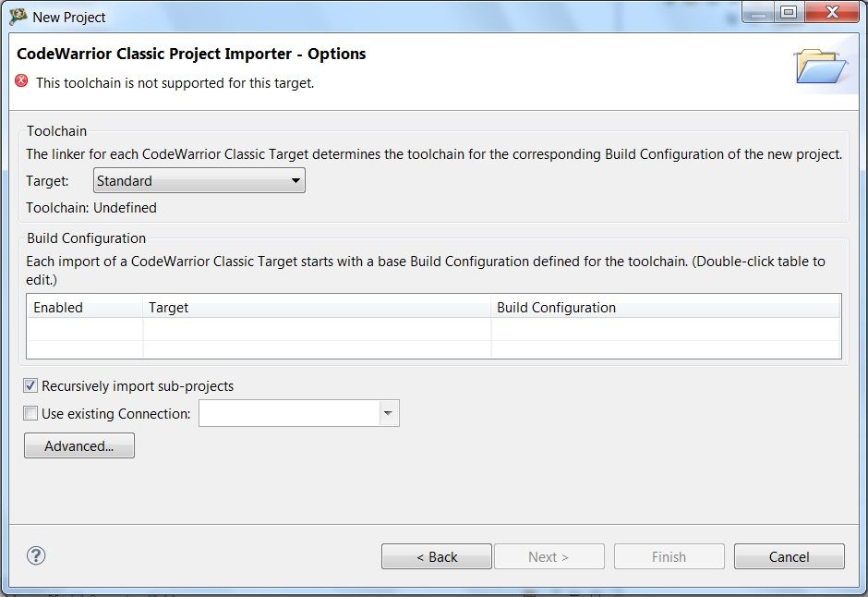868x597 pixels.
Task: Minimize the New Project dialog
Action: click(756, 12)
